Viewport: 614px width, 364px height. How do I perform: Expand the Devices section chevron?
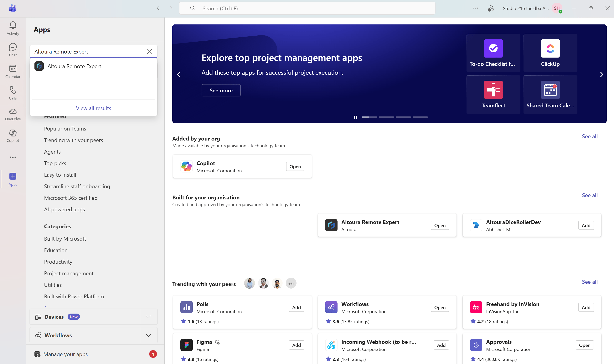coord(148,317)
